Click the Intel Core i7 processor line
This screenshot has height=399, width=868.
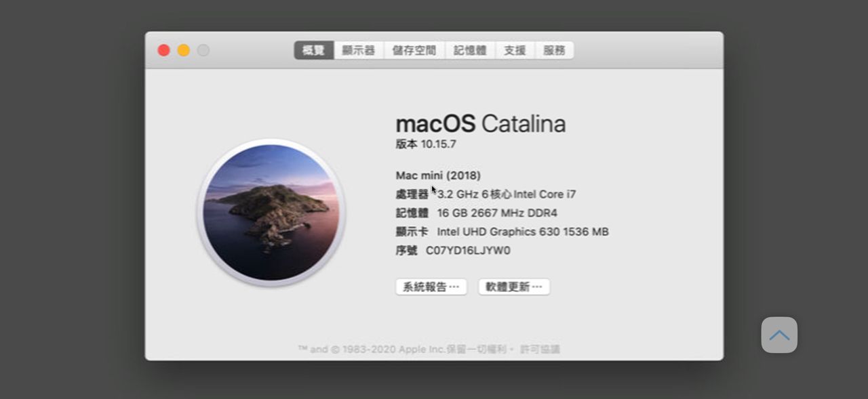point(507,194)
